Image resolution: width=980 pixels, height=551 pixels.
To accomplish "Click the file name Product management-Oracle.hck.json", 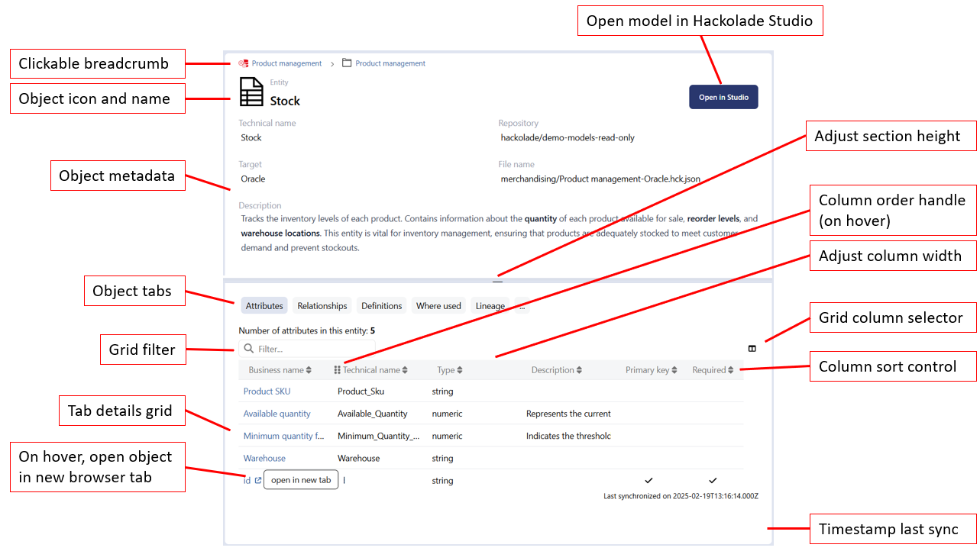I will pyautogui.click(x=600, y=179).
